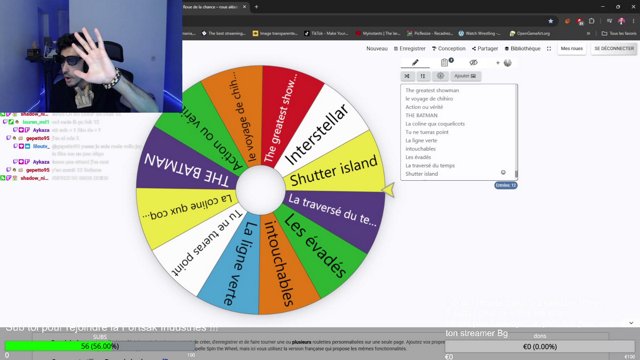Screen dimensions: 640x360
Task: Click the wheel center to spin
Action: click(260, 190)
